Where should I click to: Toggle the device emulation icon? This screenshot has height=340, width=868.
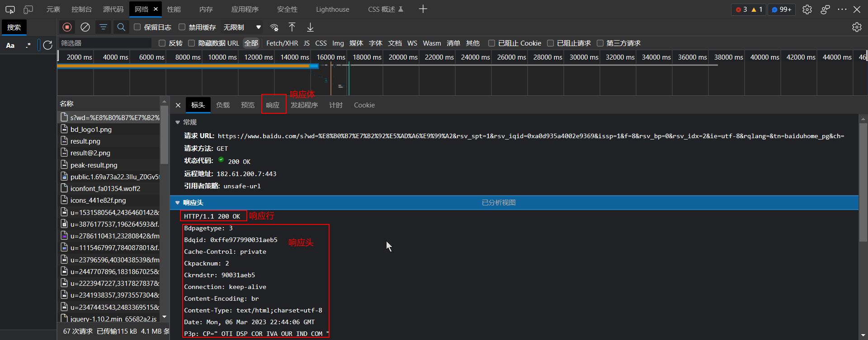[28, 9]
